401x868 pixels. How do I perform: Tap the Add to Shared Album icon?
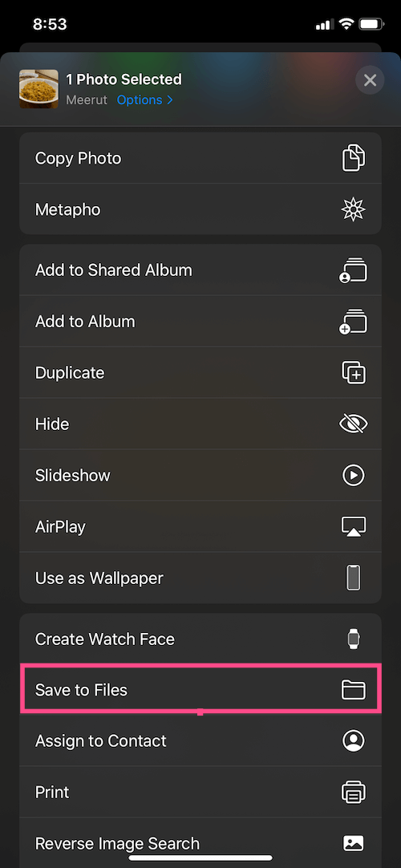click(354, 270)
